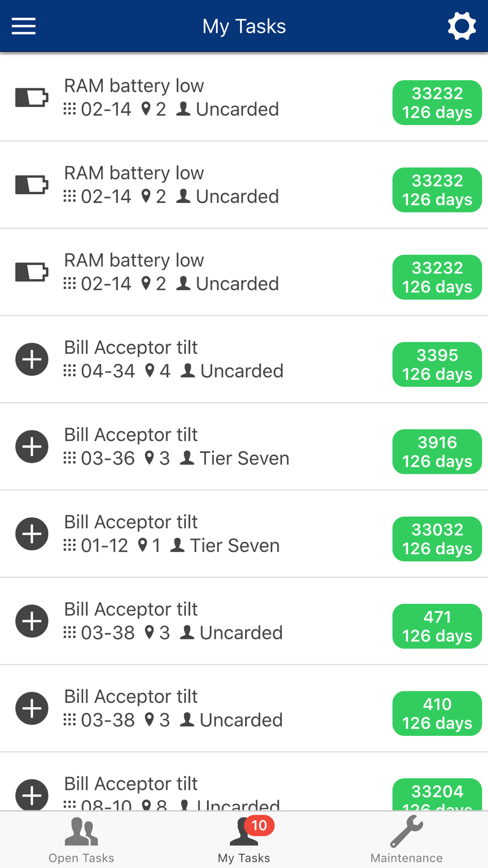Tap plus icon for task at 03-36
Image resolution: width=488 pixels, height=868 pixels.
click(32, 447)
